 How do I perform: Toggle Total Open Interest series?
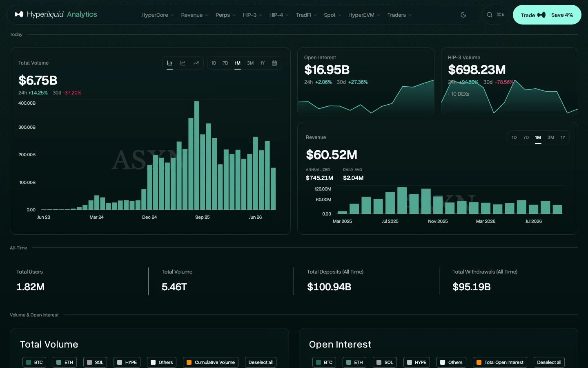(x=500, y=362)
